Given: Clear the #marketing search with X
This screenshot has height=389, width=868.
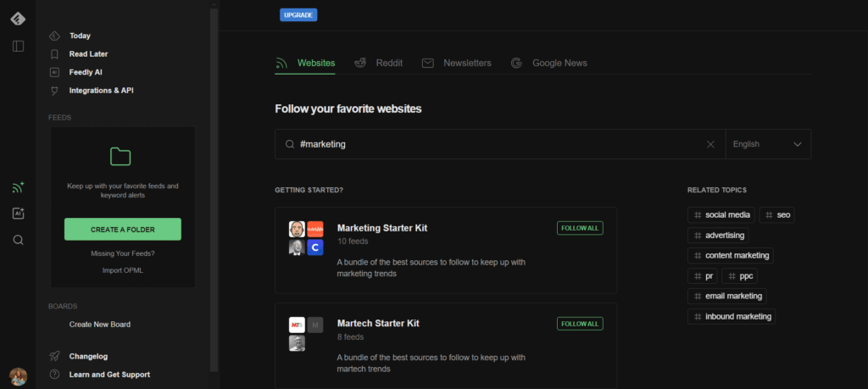Looking at the screenshot, I should point(711,144).
